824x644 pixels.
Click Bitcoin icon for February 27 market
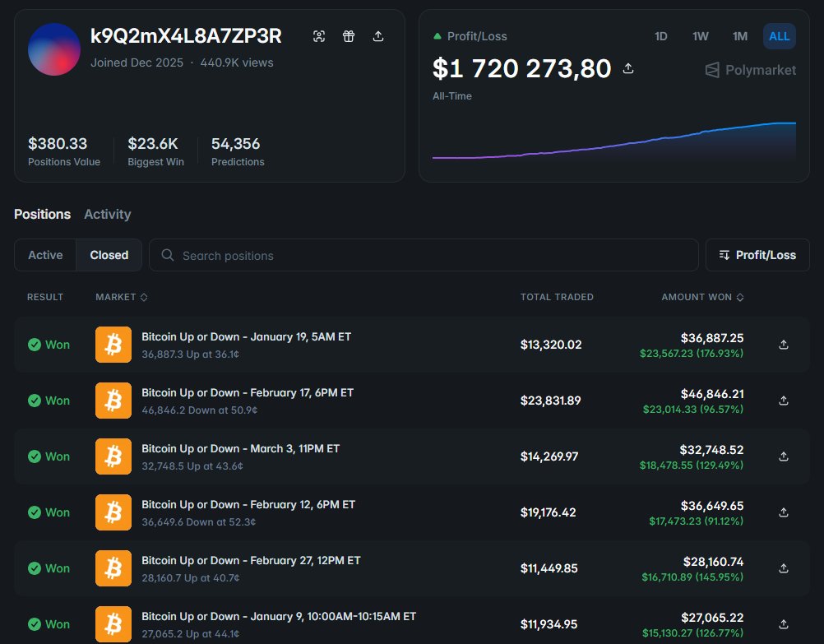coord(113,568)
